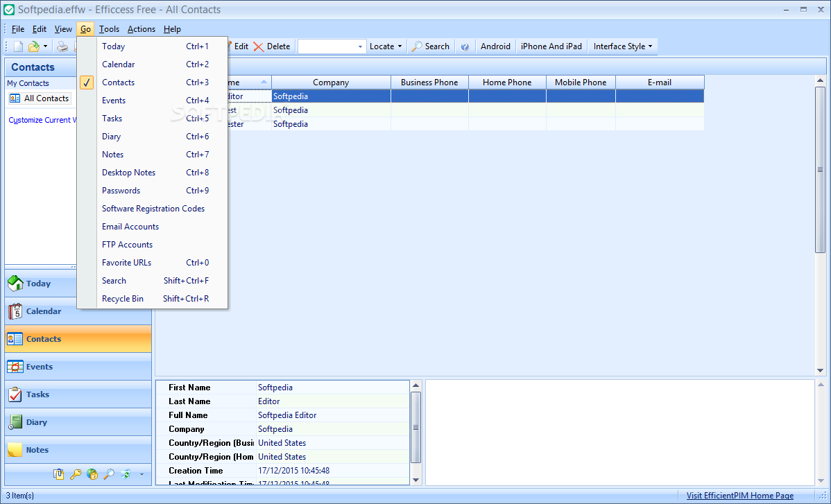Click the Recycle Bin icon in navigation bar
This screenshot has width=831, height=504.
click(126, 474)
